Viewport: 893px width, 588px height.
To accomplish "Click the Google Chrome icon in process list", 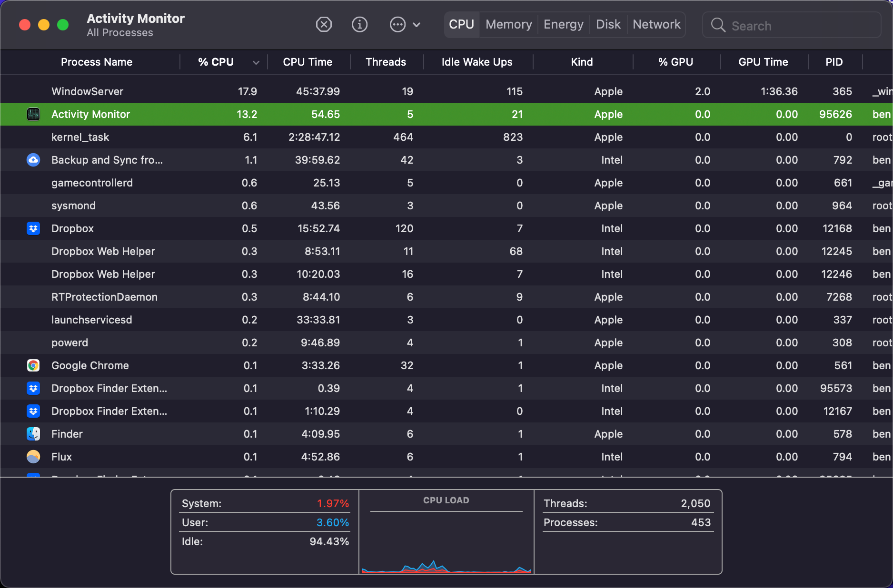I will [33, 365].
